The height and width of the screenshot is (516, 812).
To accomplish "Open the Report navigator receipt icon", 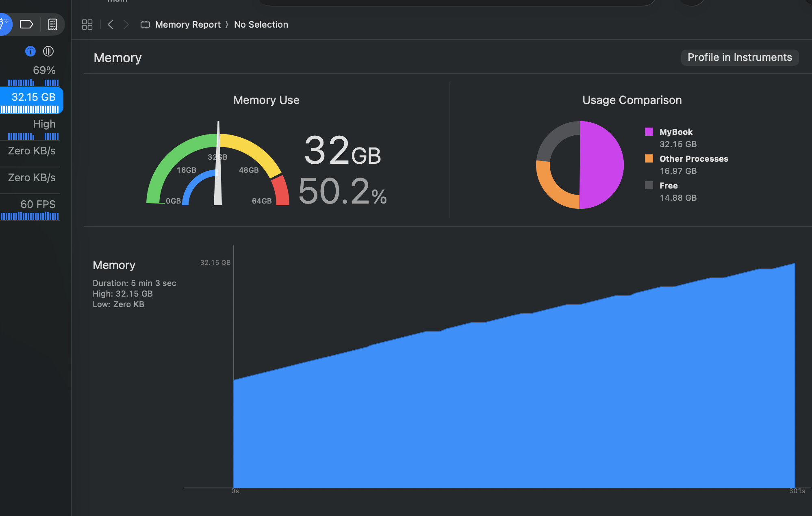I will (52, 24).
